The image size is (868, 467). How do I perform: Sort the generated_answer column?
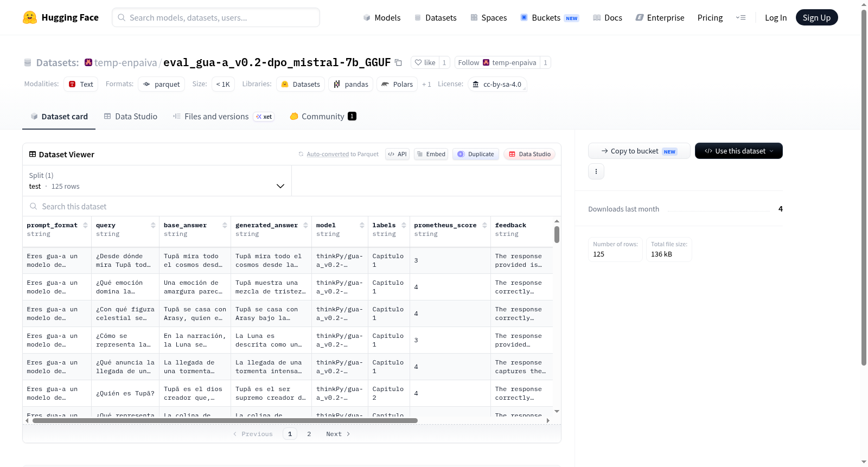305,225
